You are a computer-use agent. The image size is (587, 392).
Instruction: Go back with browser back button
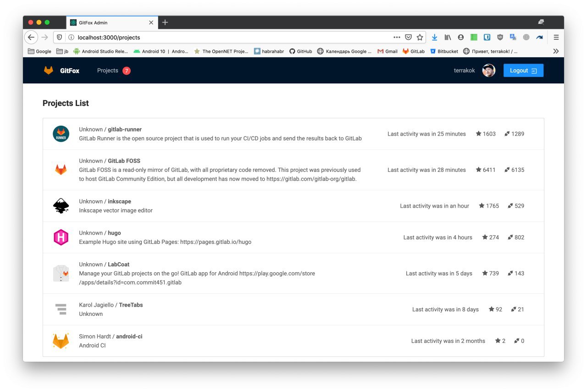(31, 38)
